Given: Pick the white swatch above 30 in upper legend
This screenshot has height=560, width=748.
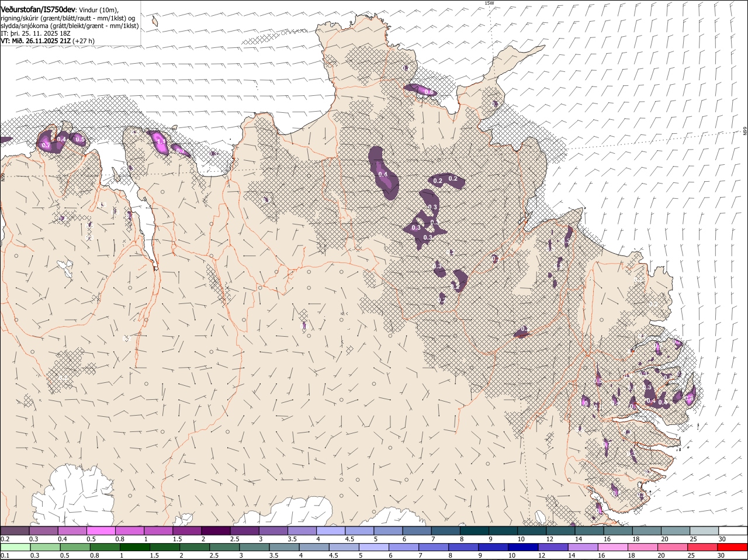Looking at the screenshot, I should coord(733,530).
